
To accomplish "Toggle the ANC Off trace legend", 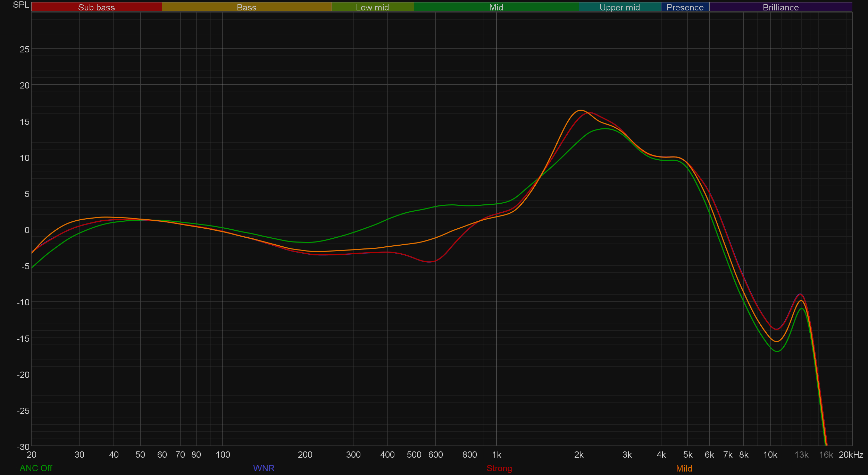I will tap(36, 468).
